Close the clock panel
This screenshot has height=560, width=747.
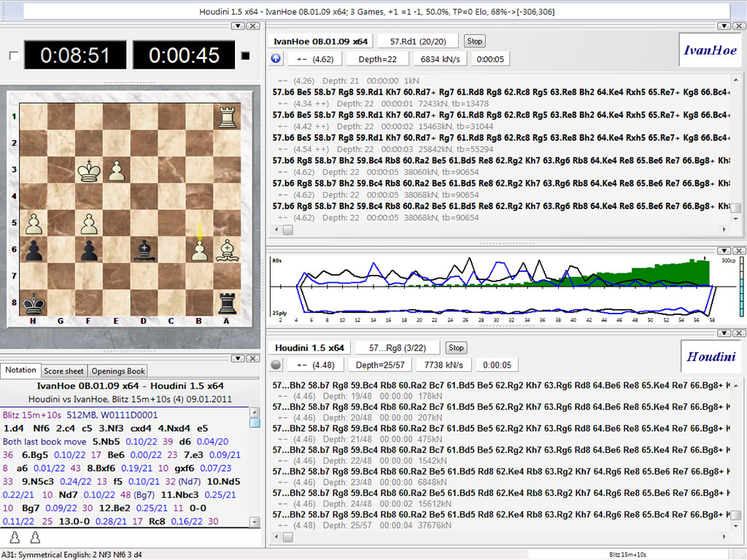pyautogui.click(x=253, y=26)
